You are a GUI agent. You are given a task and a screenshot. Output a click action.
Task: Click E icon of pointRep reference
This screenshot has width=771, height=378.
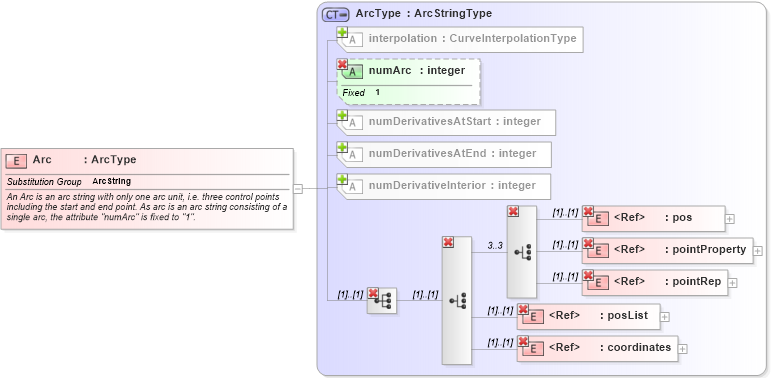598,283
